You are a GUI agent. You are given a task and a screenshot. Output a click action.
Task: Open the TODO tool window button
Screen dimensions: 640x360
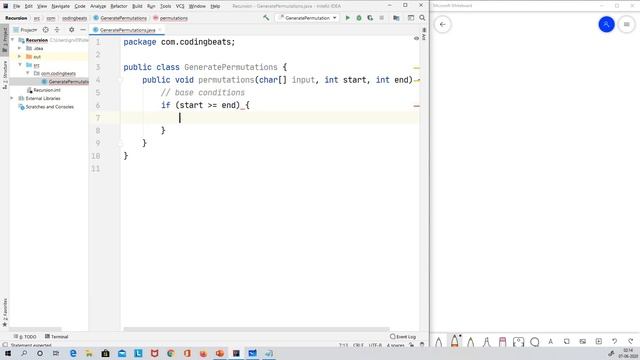[x=25, y=337]
